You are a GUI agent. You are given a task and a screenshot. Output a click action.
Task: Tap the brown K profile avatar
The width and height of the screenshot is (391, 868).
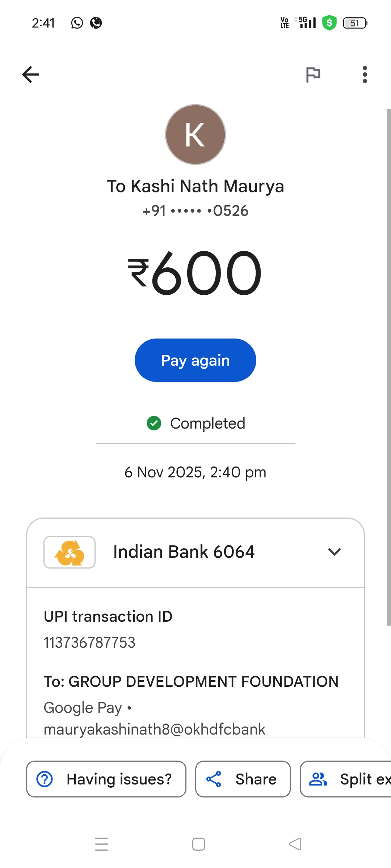pyautogui.click(x=195, y=135)
